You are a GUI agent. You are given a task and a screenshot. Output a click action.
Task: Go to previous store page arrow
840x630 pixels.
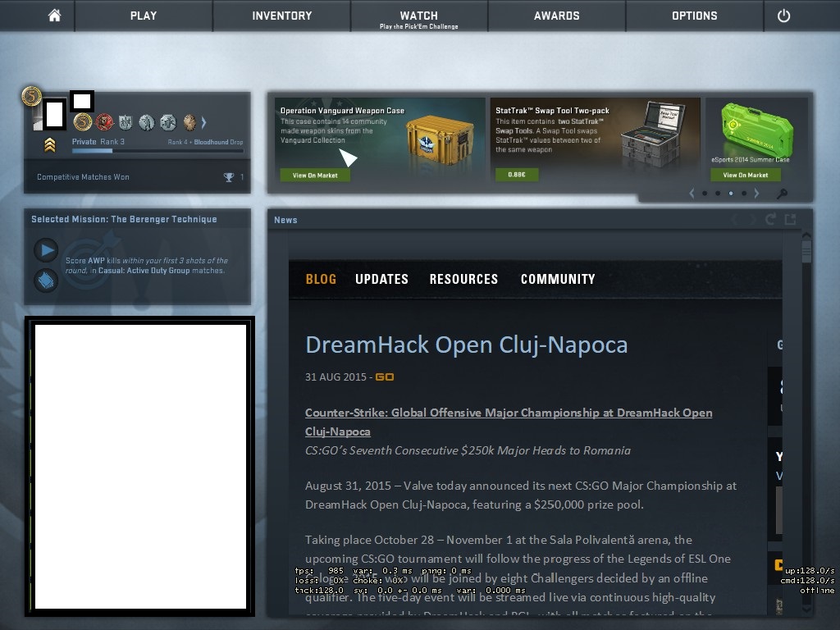(x=692, y=194)
